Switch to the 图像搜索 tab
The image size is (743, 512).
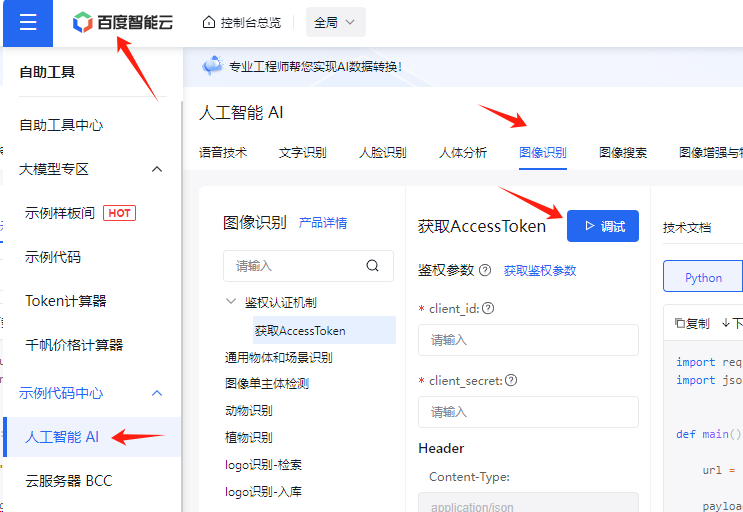tap(623, 153)
